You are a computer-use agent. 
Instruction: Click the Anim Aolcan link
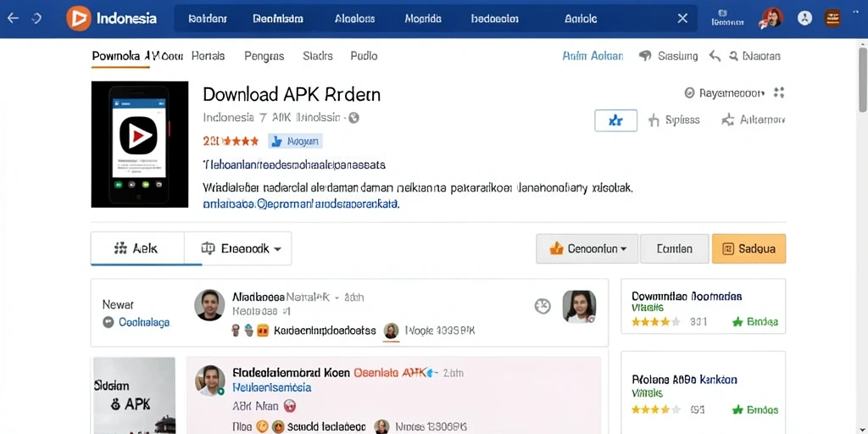[x=593, y=56]
